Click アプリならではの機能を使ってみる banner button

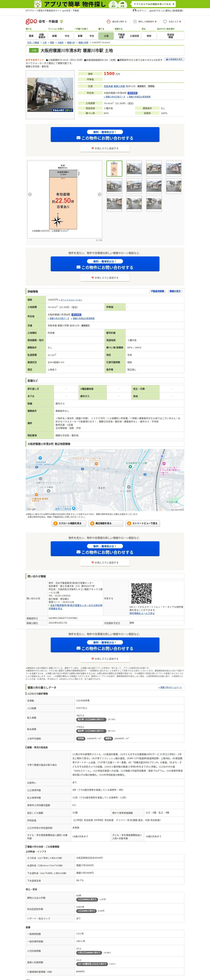(x=153, y=4)
